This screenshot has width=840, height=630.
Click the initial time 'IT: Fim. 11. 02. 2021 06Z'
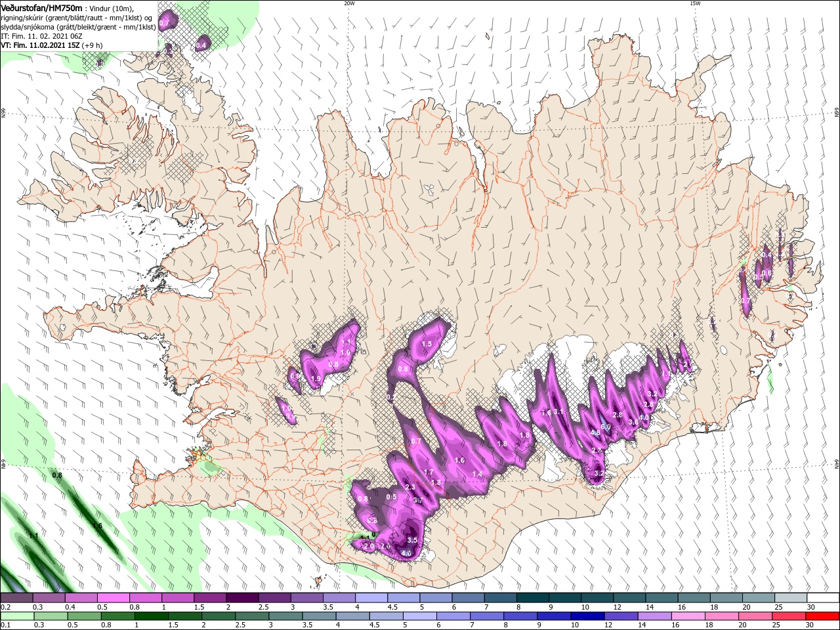pyautogui.click(x=41, y=36)
